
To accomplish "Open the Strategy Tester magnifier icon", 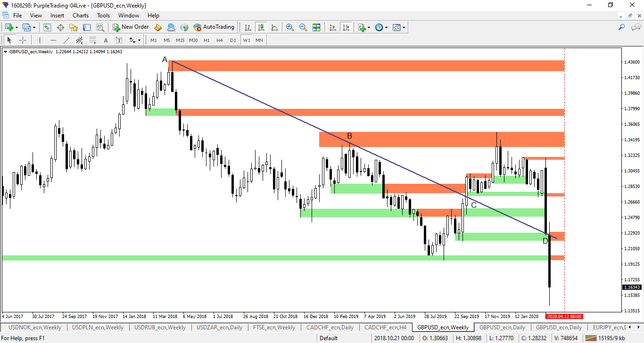I will point(100,27).
